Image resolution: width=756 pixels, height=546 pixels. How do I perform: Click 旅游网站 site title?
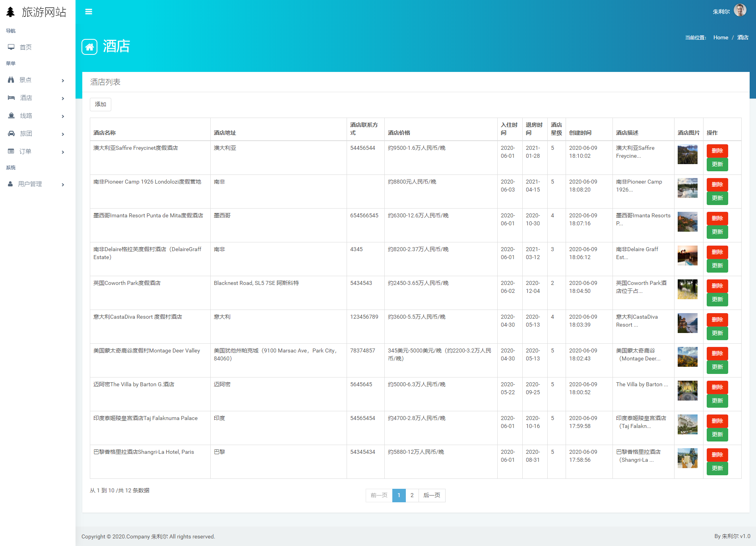[x=44, y=12]
